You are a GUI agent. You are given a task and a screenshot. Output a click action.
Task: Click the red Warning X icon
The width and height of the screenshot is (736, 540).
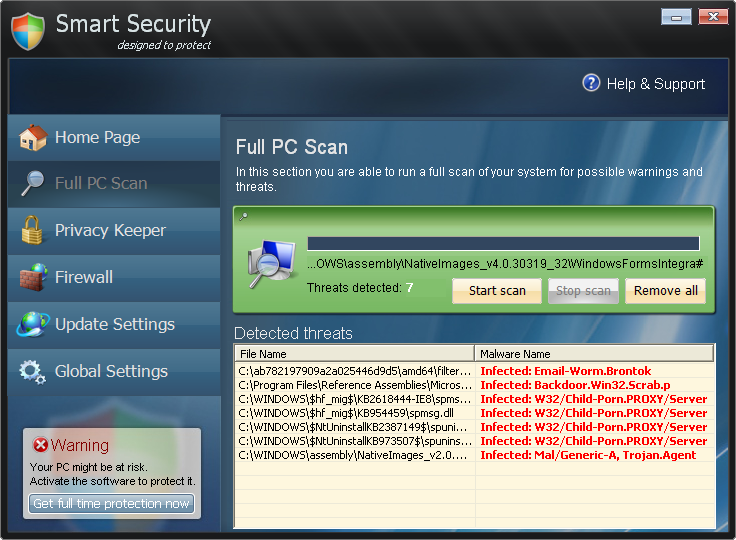[x=40, y=444]
